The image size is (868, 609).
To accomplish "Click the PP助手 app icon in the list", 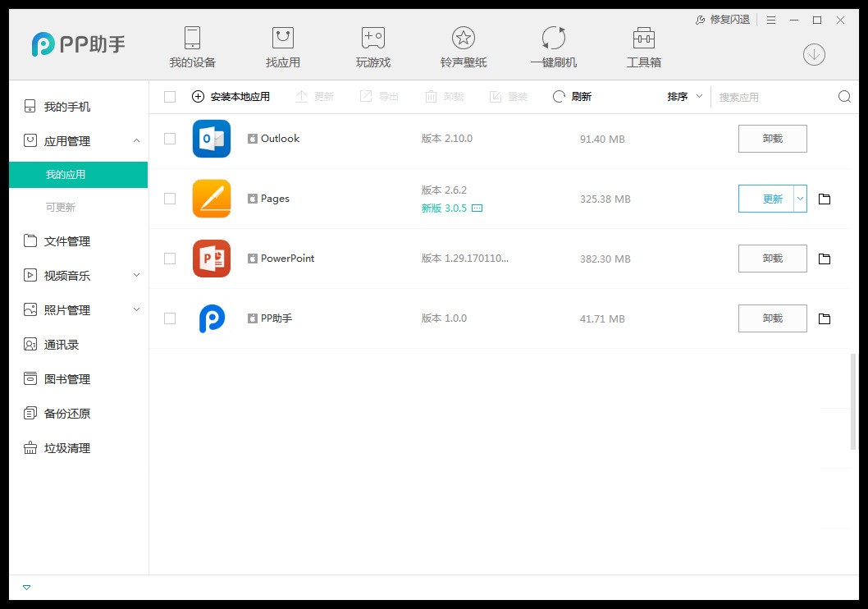I will [212, 318].
